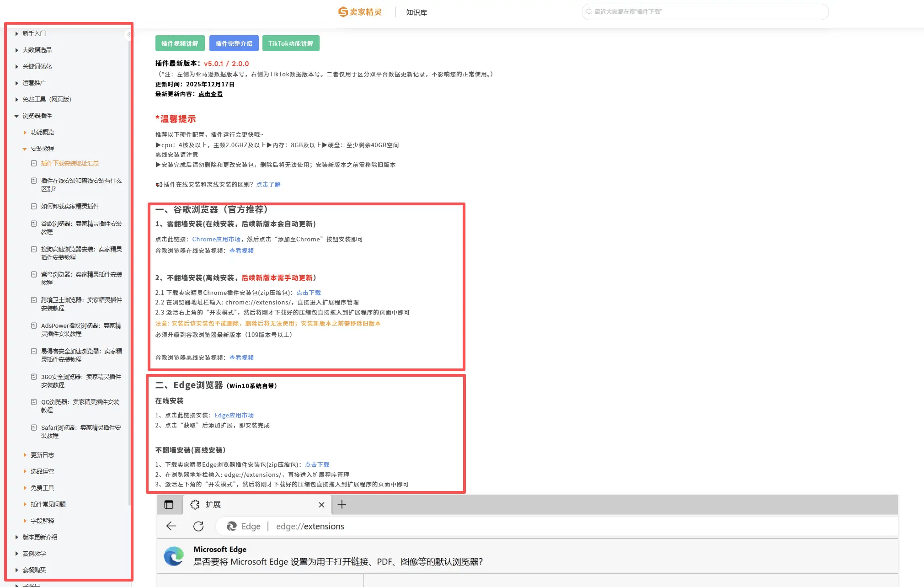The image size is (924, 587).
Task: Click the refresh icon in Edge screenshot
Action: coord(198,526)
